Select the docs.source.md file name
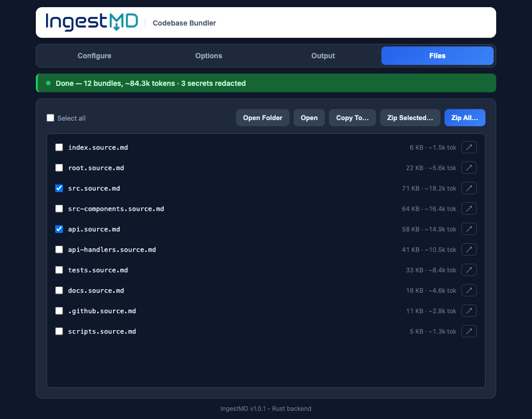This screenshot has height=419, width=532. click(96, 291)
